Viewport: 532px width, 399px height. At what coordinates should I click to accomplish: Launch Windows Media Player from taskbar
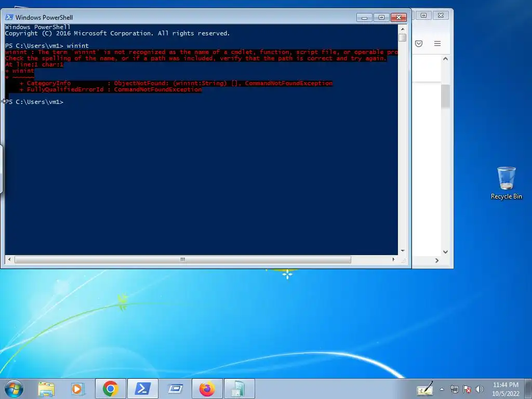tap(78, 389)
